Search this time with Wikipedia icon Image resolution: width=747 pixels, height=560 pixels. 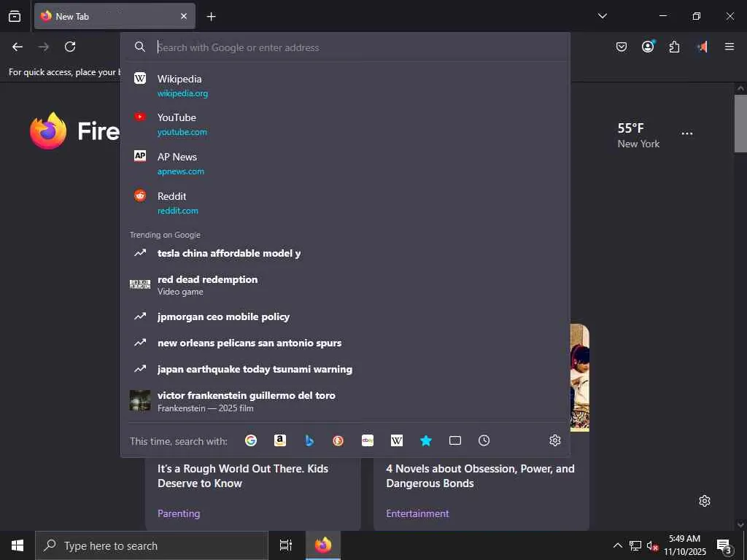pyautogui.click(x=397, y=440)
